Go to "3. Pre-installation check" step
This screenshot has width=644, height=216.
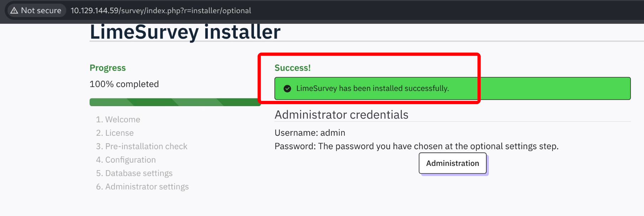tap(142, 147)
